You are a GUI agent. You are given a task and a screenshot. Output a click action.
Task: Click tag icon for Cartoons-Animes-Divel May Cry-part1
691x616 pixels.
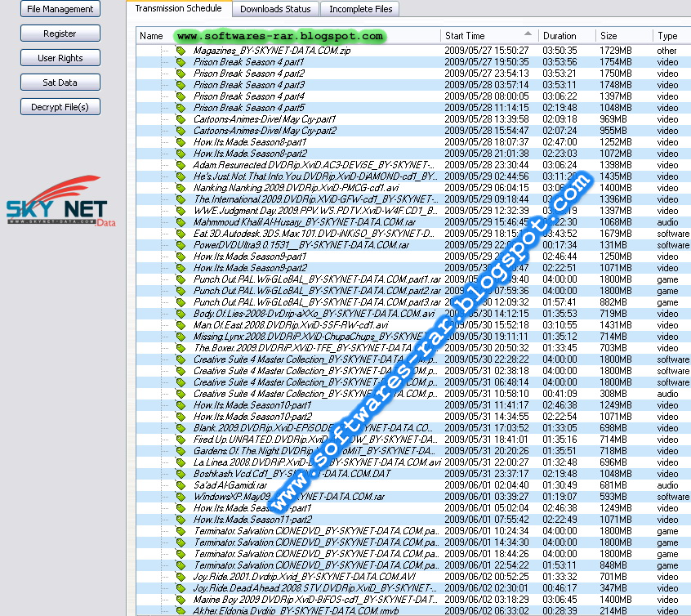coord(181,119)
